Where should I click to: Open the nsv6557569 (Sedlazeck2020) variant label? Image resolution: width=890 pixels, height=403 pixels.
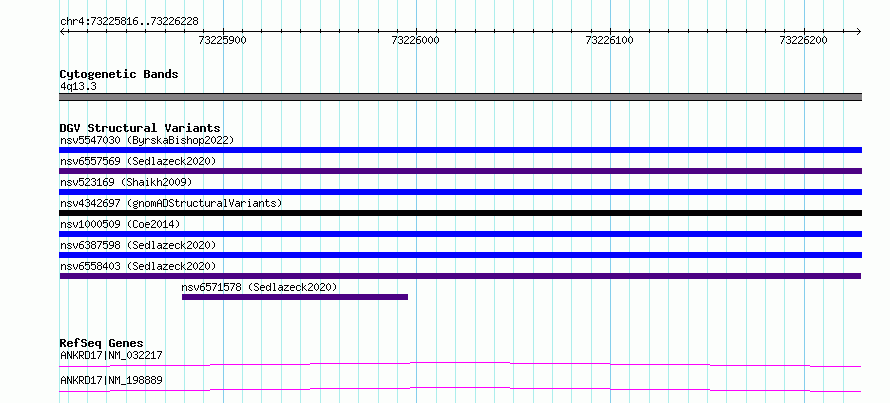[138, 161]
